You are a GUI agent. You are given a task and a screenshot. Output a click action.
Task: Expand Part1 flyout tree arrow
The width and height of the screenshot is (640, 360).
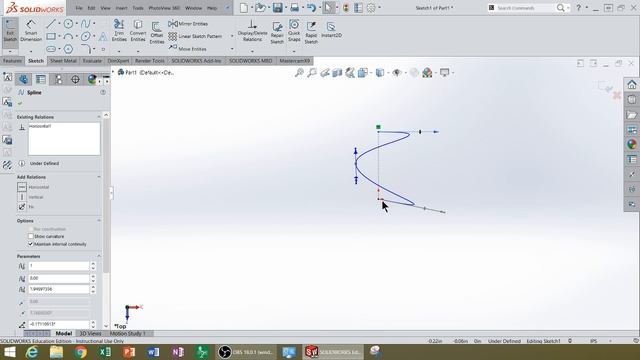click(113, 72)
